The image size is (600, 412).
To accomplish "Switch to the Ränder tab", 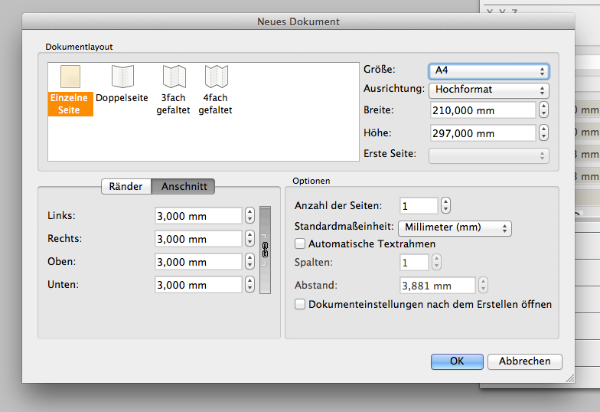I will (x=127, y=186).
